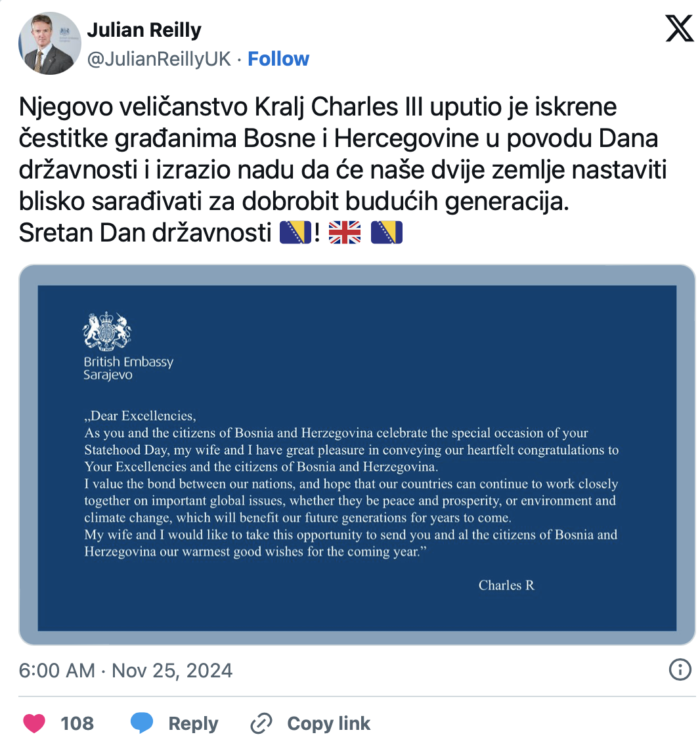
Task: Click the @JulianReillyUK handle
Action: 159,59
